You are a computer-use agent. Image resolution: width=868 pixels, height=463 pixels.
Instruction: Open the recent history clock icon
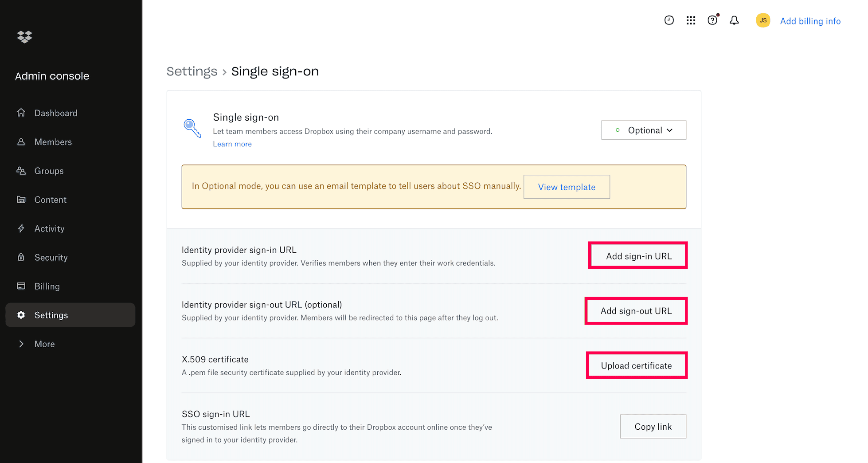pyautogui.click(x=669, y=20)
